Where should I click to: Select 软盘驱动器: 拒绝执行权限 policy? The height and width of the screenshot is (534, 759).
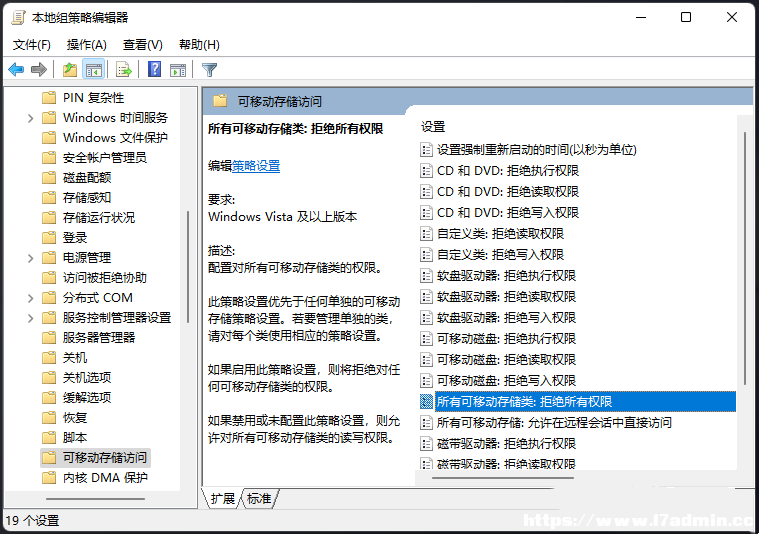coord(506,275)
